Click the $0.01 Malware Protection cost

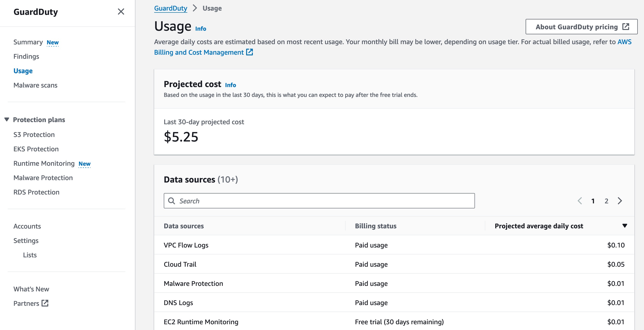(616, 283)
